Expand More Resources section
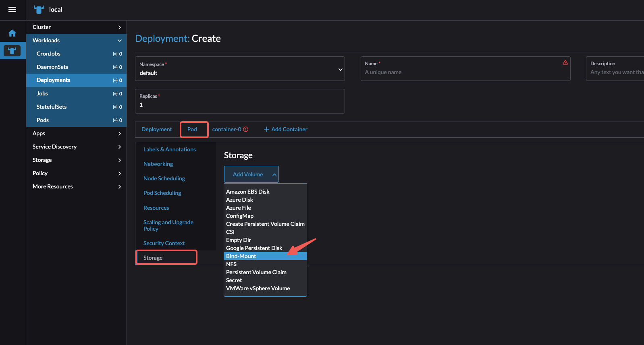644x345 pixels. point(77,186)
